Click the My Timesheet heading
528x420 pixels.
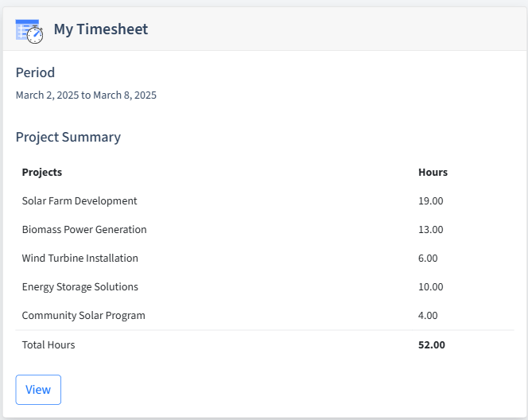click(x=101, y=29)
